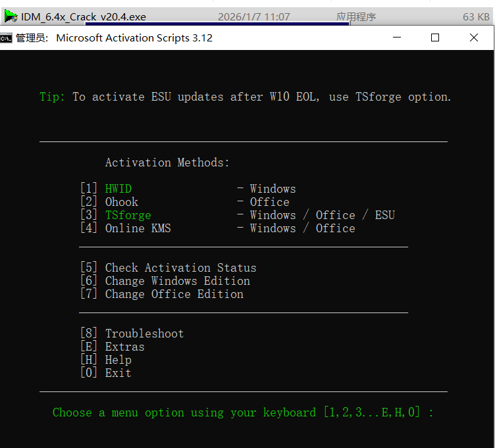Click the Help entry
The height and width of the screenshot is (448, 495).
(x=118, y=360)
